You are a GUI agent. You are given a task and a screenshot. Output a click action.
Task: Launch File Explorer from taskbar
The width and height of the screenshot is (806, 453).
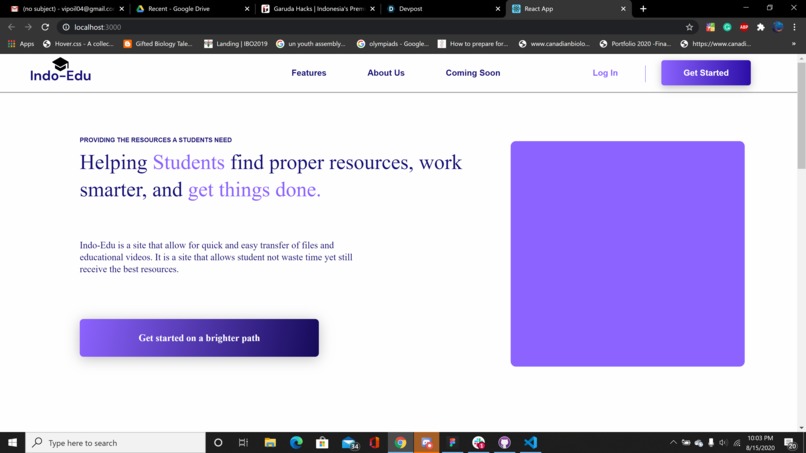click(x=270, y=443)
